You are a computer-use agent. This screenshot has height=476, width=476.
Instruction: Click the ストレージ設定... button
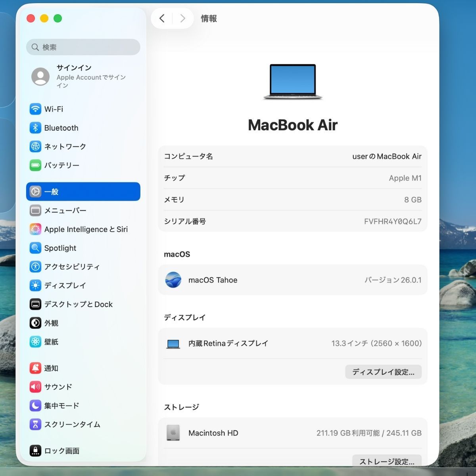pyautogui.click(x=386, y=461)
